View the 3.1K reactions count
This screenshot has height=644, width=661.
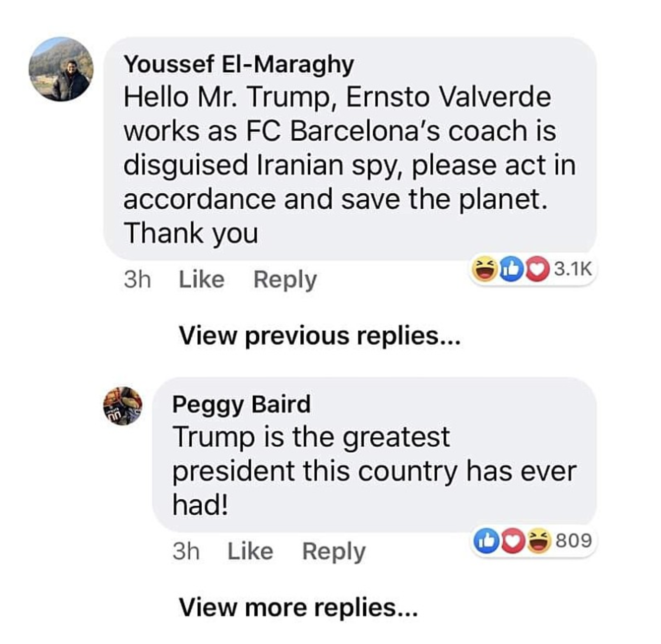[x=573, y=269]
